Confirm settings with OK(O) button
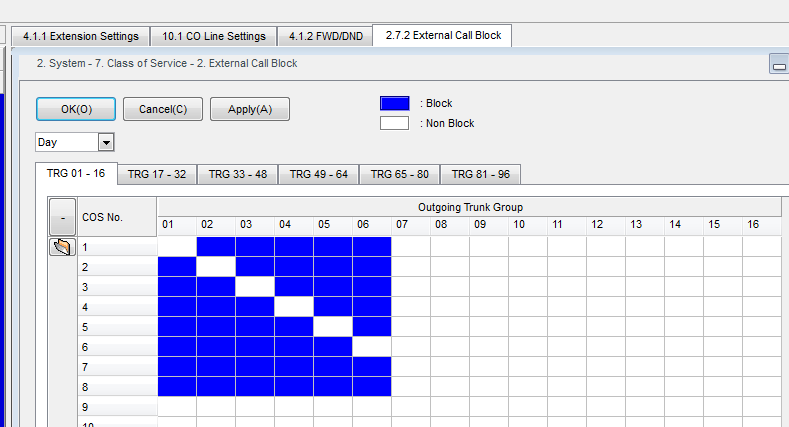This screenshot has width=789, height=427. point(76,109)
